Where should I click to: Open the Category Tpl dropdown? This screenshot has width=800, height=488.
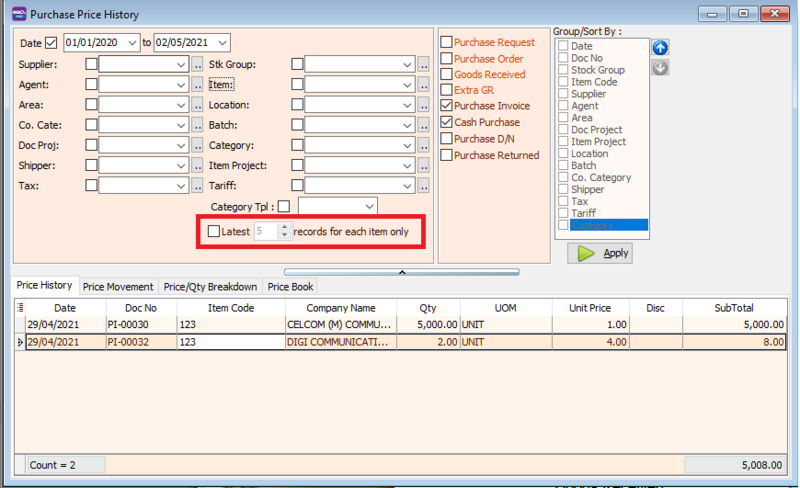(369, 206)
